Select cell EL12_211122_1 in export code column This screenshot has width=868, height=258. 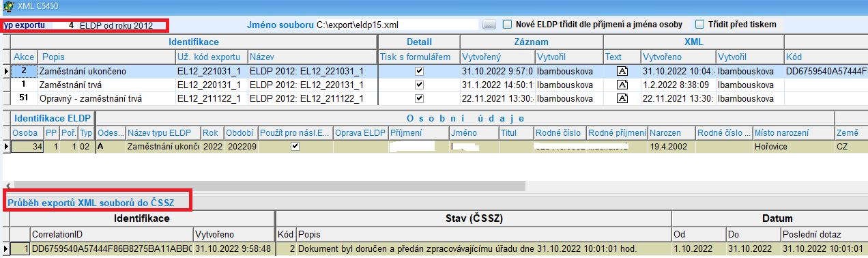[x=211, y=98]
